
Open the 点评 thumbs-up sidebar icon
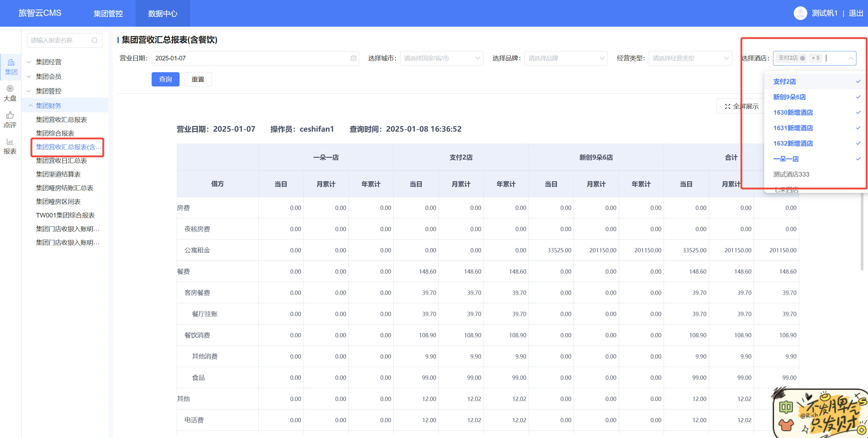point(10,120)
